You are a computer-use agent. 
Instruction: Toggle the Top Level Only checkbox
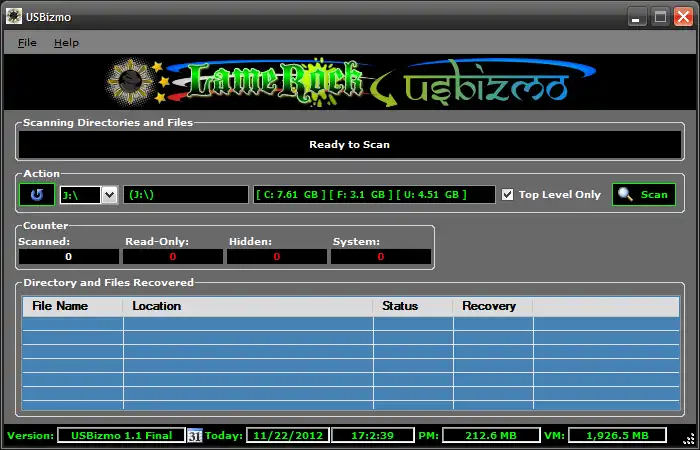coord(507,195)
